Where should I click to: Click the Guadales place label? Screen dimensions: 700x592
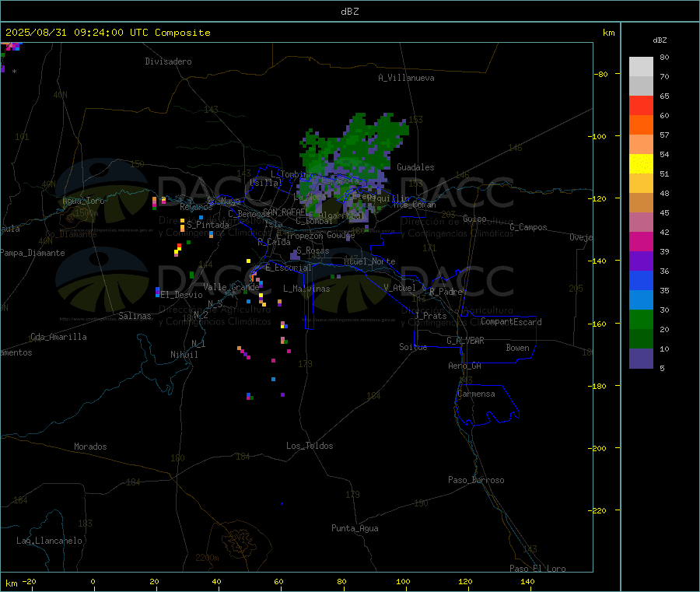click(415, 167)
